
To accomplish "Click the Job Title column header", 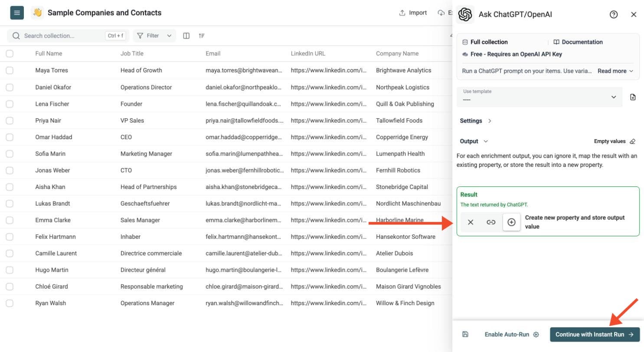I will coord(132,54).
